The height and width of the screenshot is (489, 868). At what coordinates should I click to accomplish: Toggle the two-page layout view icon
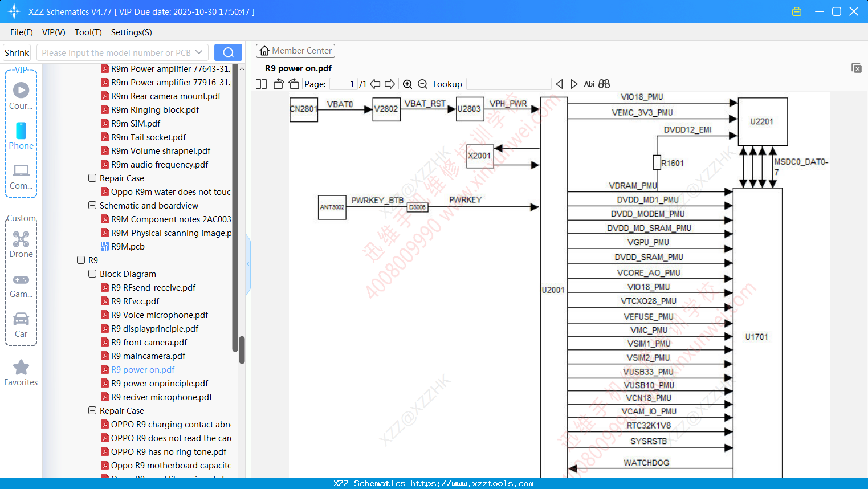click(x=261, y=84)
